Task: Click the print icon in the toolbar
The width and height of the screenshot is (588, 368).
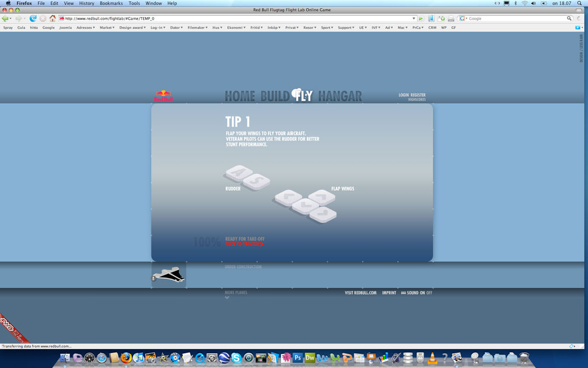Action: pyautogui.click(x=451, y=19)
